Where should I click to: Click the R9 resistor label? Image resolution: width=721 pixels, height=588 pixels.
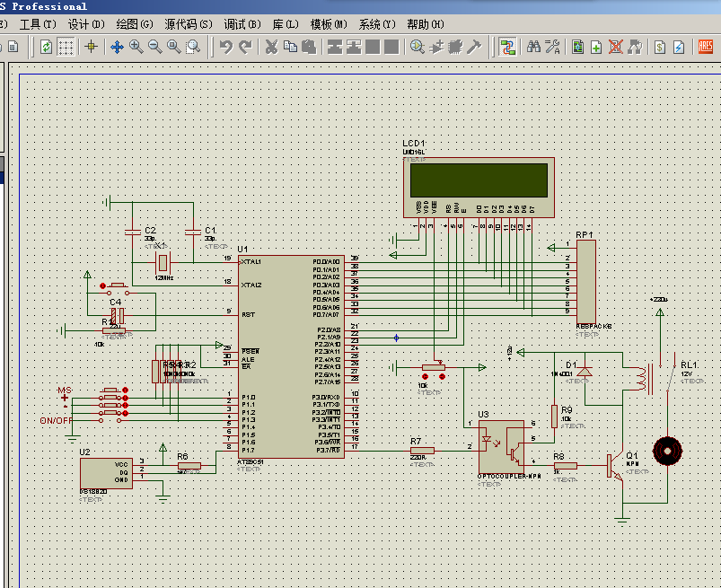567,409
